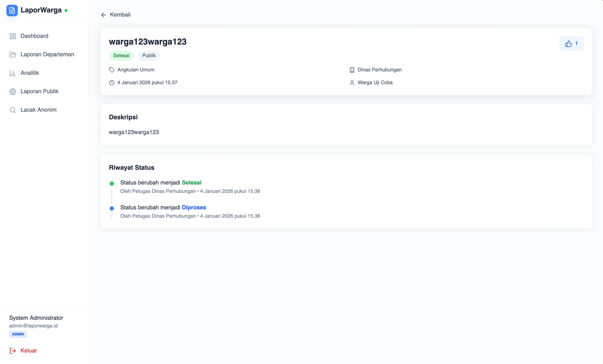
Task: Click the tag icon next to Angkutan Umum
Action: click(112, 70)
